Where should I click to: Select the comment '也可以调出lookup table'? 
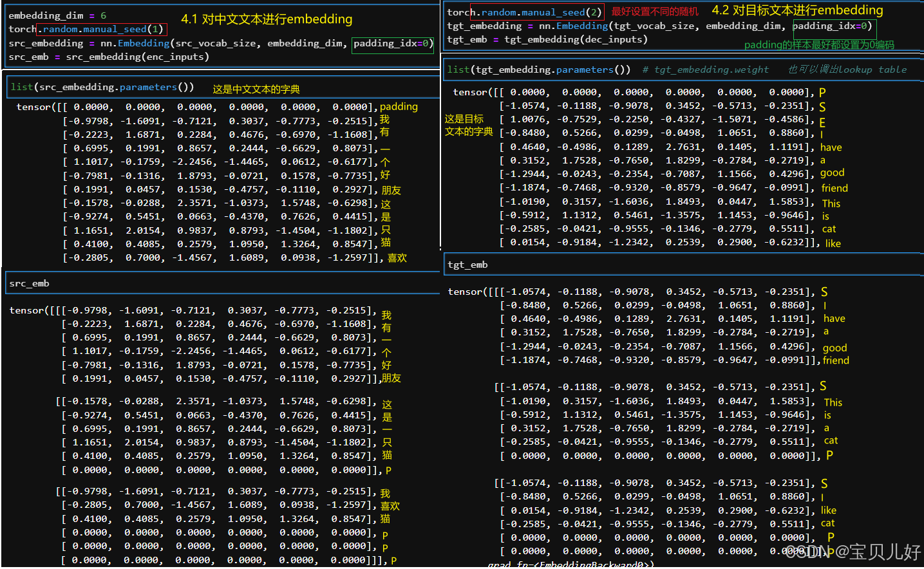[847, 70]
